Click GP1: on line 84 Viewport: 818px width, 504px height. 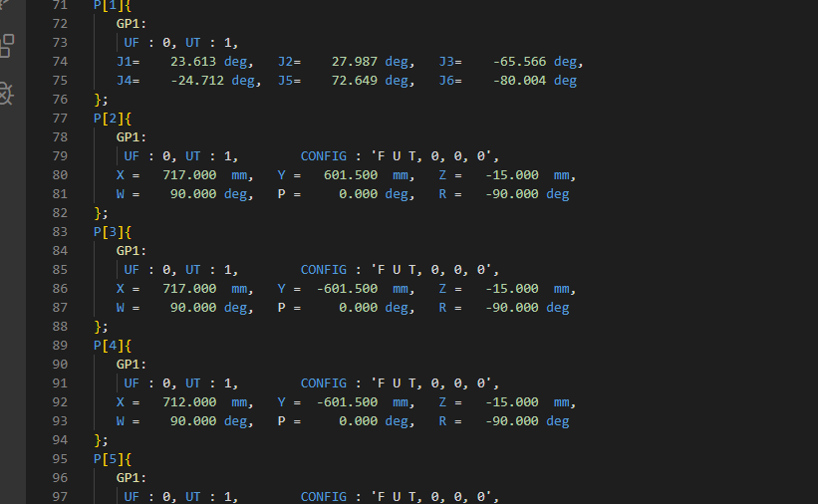click(x=132, y=251)
